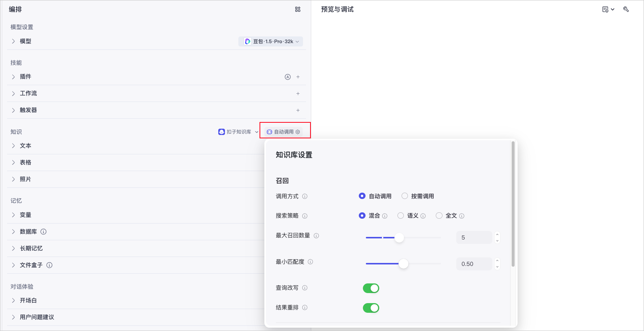Add a plugin with the 插件 plus icon

(x=298, y=77)
